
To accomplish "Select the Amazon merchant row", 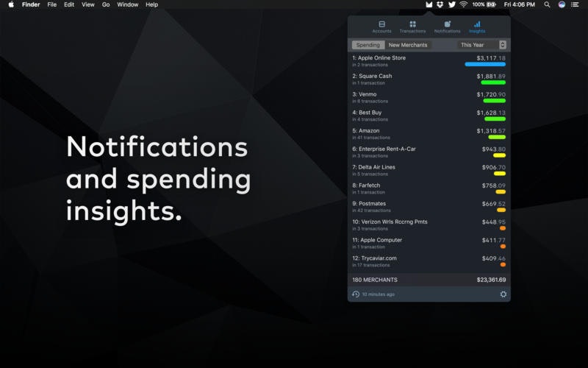I will tap(429, 134).
